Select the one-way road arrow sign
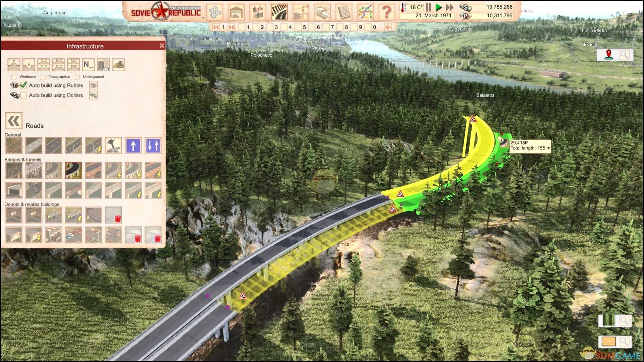This screenshot has width=644, height=362. coord(133,145)
